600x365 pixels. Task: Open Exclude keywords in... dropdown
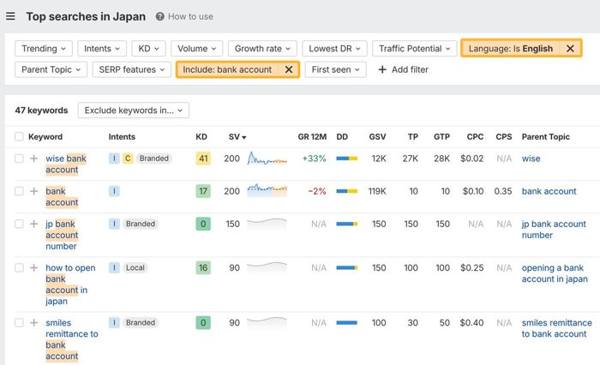coord(133,110)
